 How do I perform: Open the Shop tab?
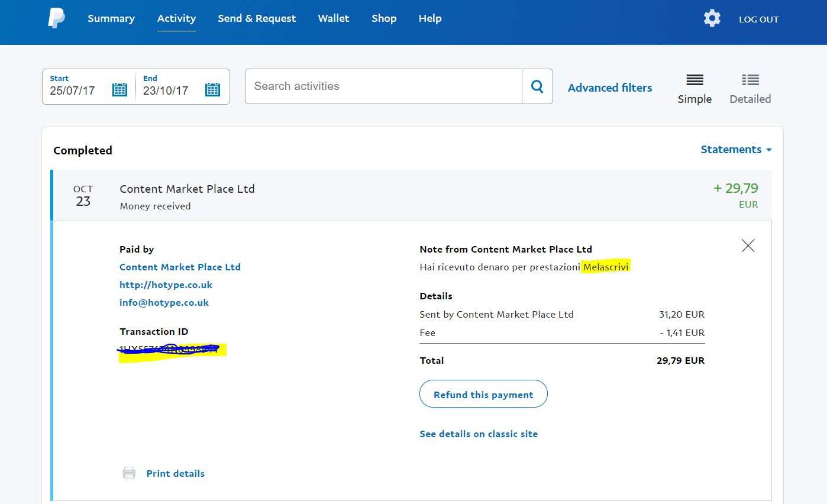click(x=384, y=18)
